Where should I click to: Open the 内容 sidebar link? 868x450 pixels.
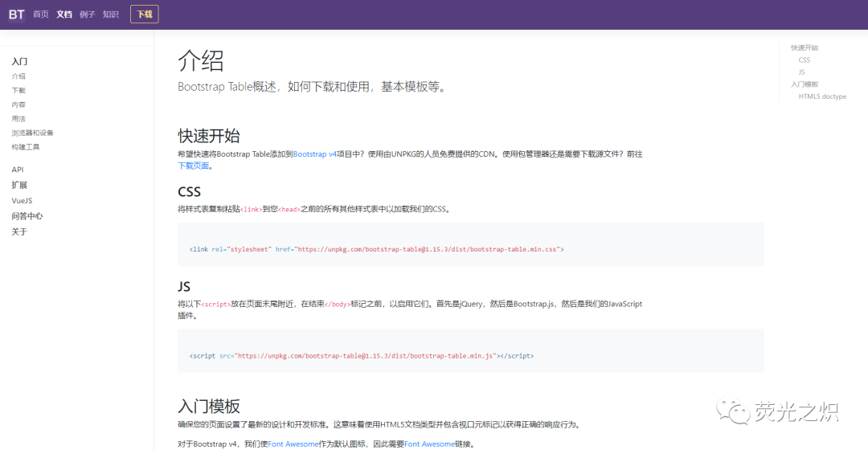click(x=18, y=104)
